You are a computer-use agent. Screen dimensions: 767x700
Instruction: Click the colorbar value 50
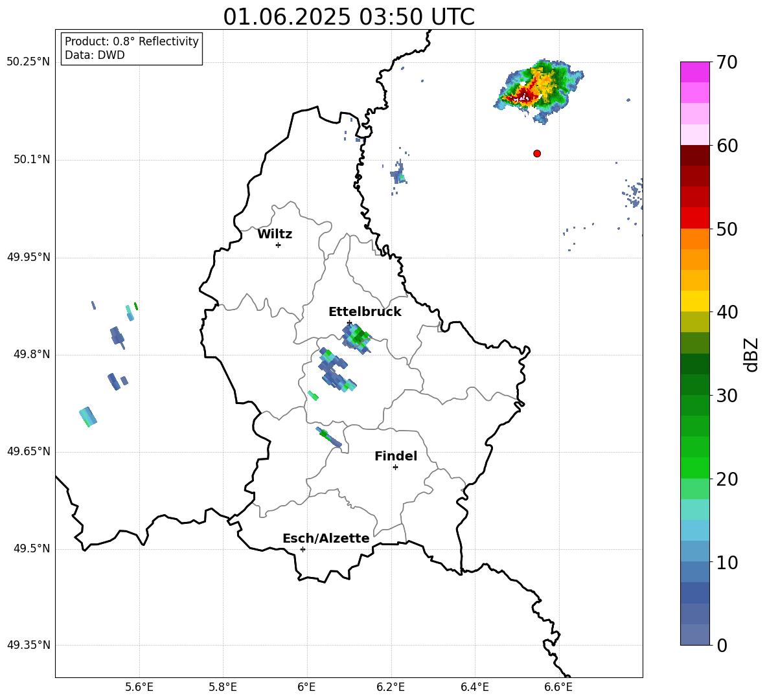coord(727,229)
